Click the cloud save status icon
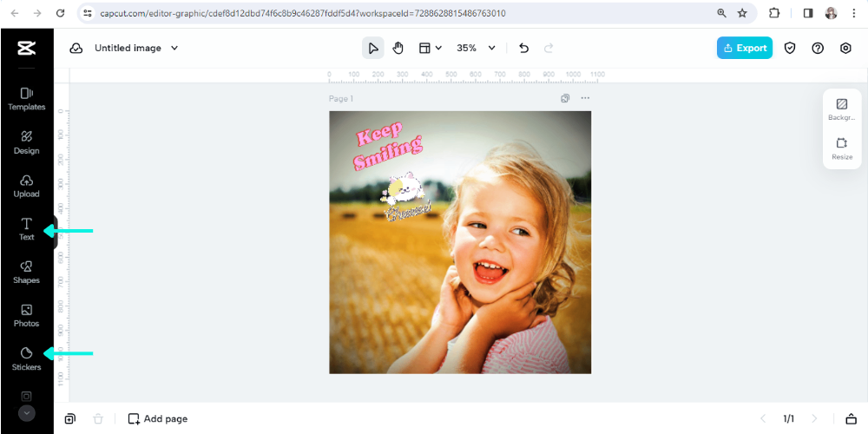 coord(76,48)
